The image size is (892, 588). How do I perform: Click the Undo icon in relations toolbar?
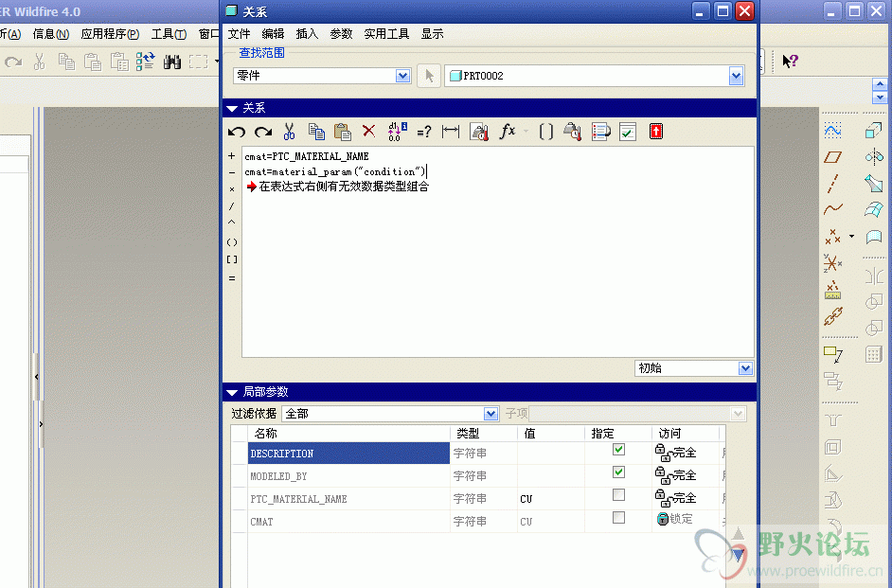(236, 132)
